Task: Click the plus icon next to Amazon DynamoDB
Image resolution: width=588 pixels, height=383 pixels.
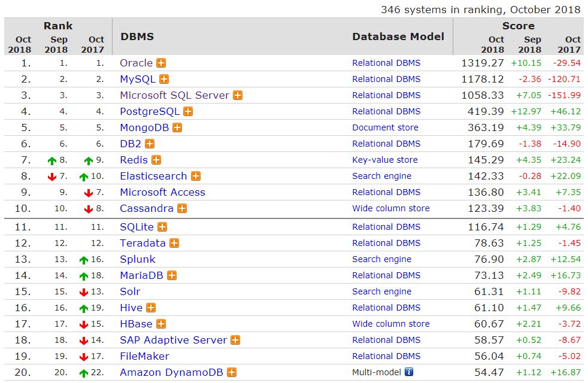Action: point(232,372)
